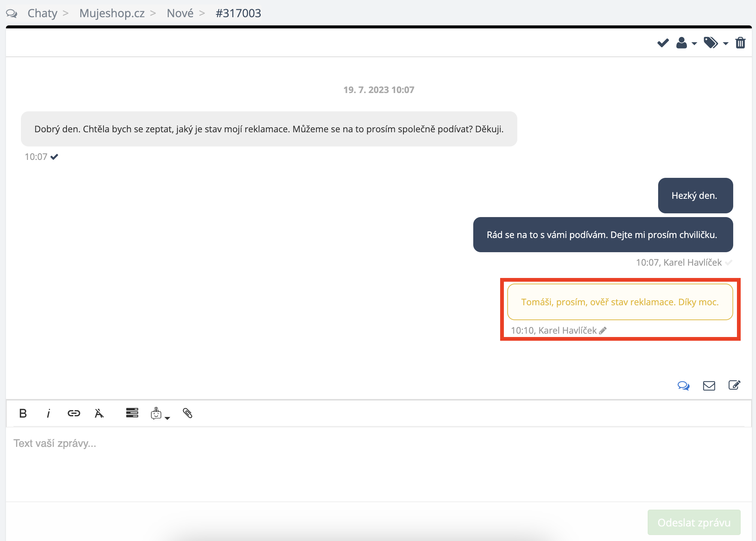This screenshot has width=756, height=541.
Task: Open Mujeshop.cz breadcrumb link
Action: click(x=112, y=13)
